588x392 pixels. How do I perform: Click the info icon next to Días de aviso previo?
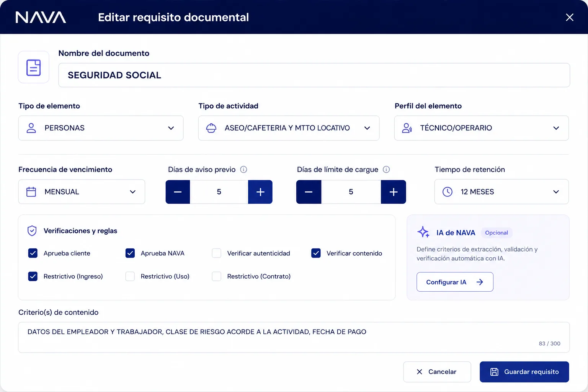point(243,170)
